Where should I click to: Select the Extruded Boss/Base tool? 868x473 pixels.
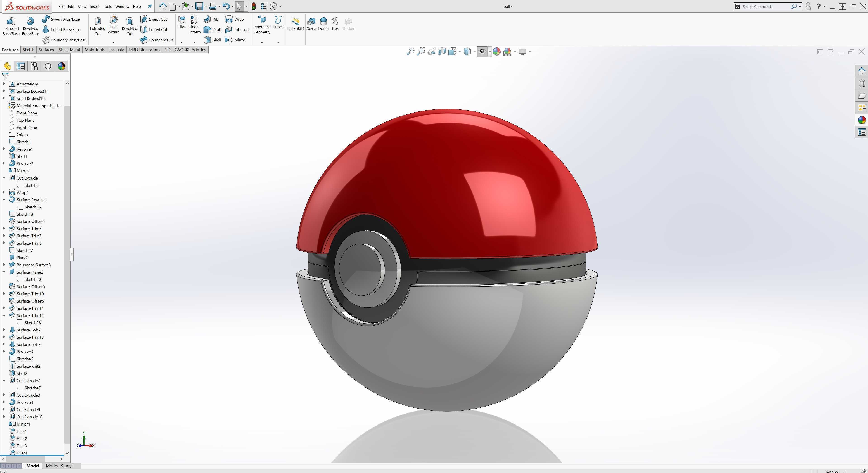coord(11,26)
